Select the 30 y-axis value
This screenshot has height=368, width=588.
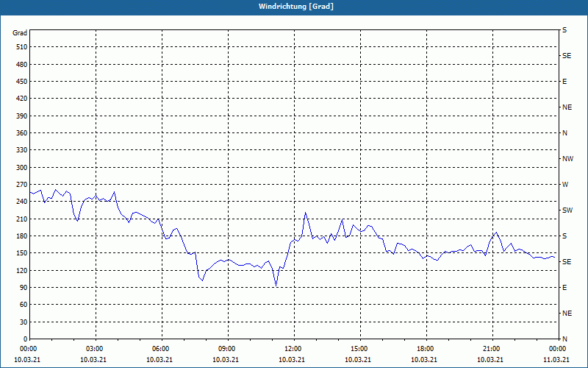(x=24, y=322)
